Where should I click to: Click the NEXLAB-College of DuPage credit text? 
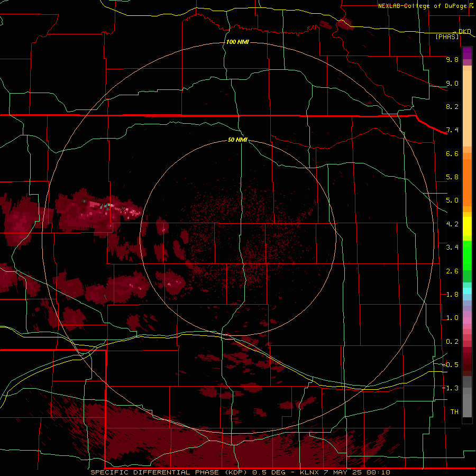click(x=422, y=6)
